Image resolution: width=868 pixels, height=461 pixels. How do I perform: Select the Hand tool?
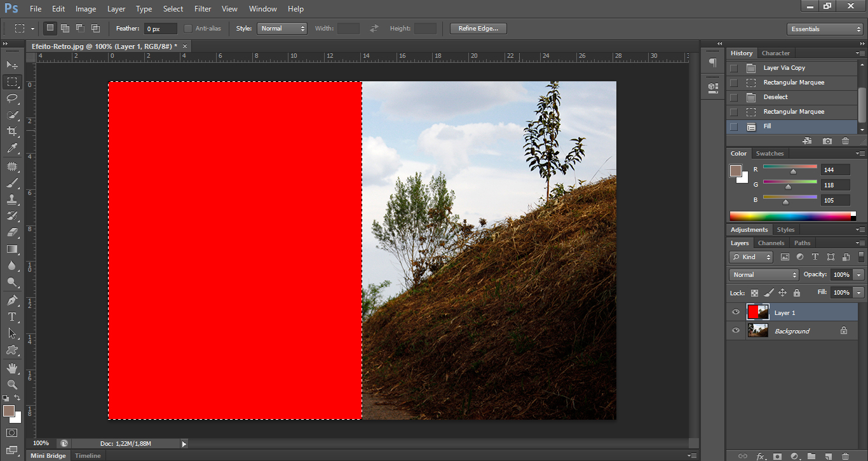pos(12,368)
